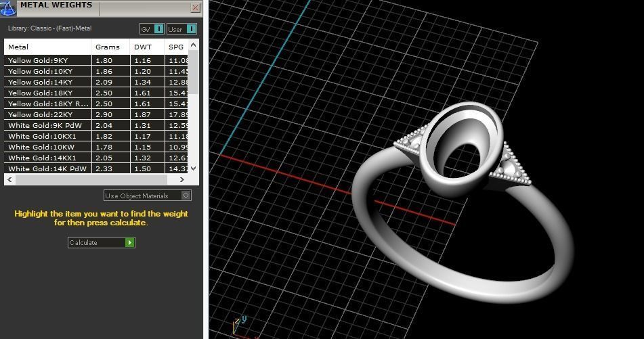The height and width of the screenshot is (339, 644).
Task: Click the horizontal scrollbar thumb of metals table
Action: (91, 179)
